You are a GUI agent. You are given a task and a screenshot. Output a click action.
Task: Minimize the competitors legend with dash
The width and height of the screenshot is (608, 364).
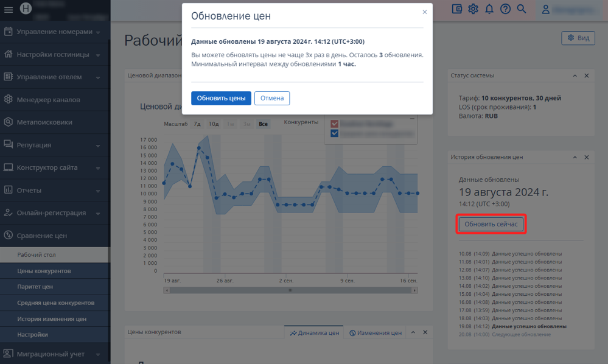412,119
